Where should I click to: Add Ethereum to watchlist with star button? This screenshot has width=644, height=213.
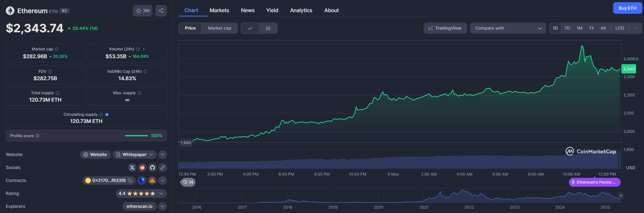pyautogui.click(x=143, y=11)
